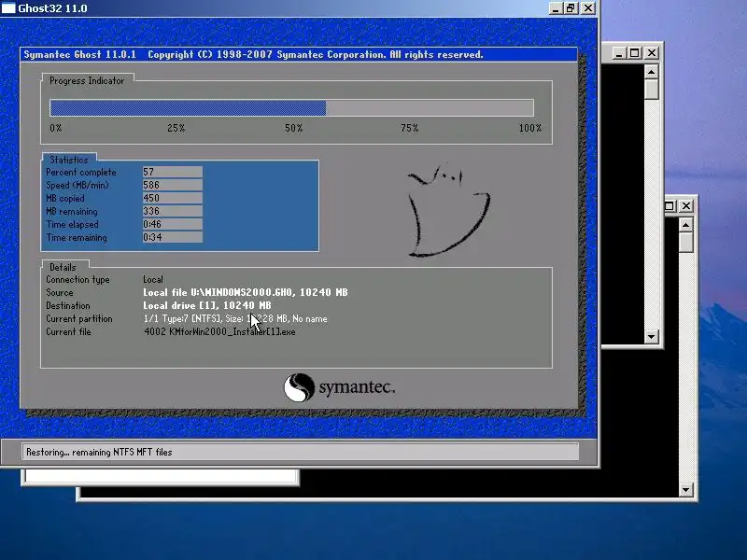Close the upper background console window
The height and width of the screenshot is (560, 747).
(652, 53)
